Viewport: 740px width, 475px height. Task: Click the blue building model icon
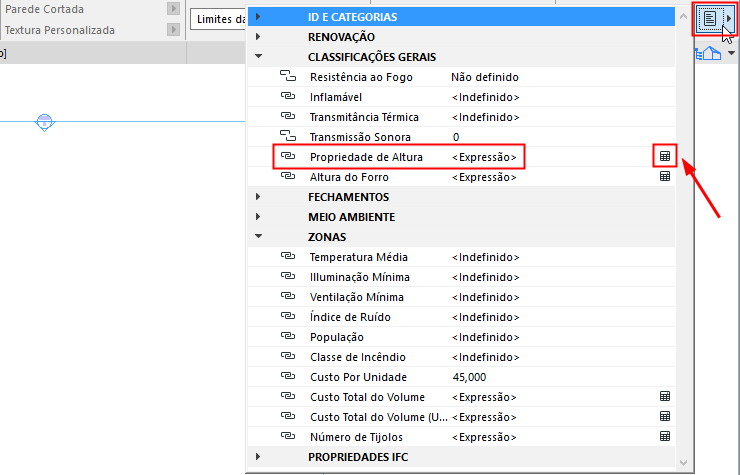[709, 53]
